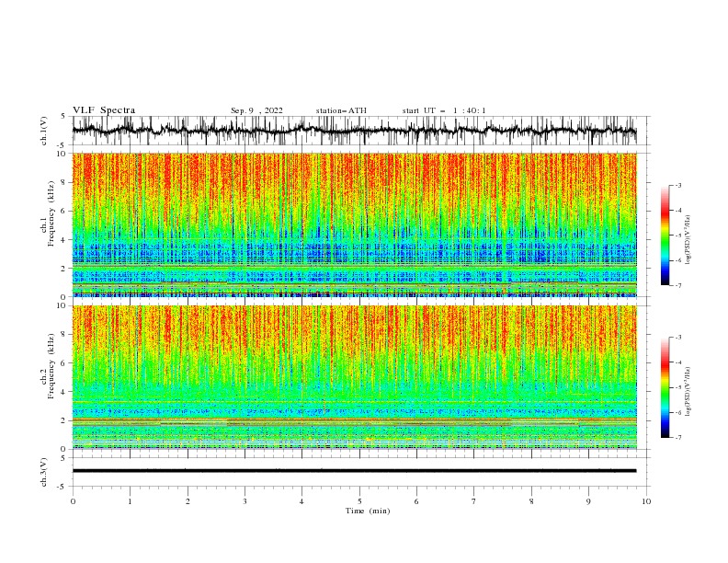Click the time axis tick label '10'
The width and height of the screenshot is (728, 563).
point(646,501)
